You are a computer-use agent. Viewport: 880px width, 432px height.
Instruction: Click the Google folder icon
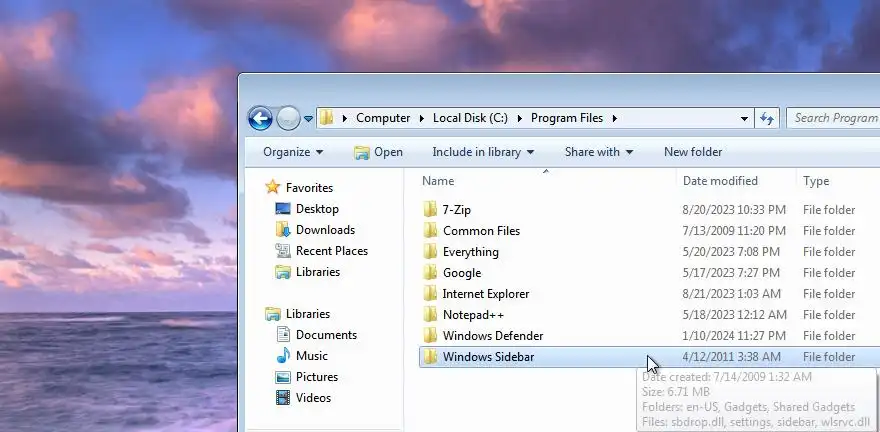(x=430, y=273)
